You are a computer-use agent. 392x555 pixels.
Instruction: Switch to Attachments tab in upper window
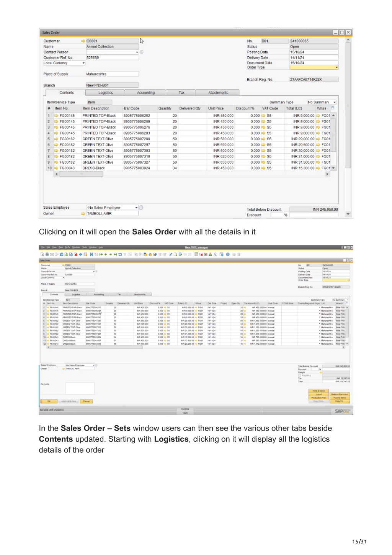[218, 93]
